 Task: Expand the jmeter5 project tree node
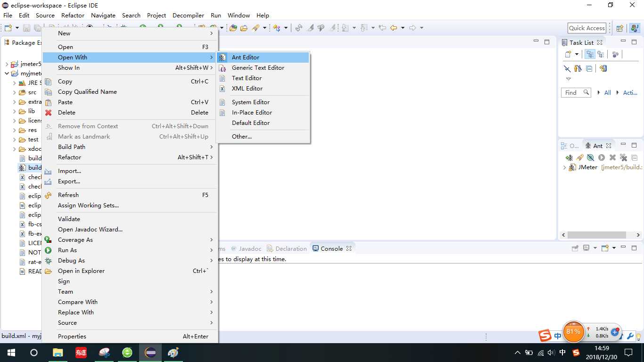pos(7,64)
